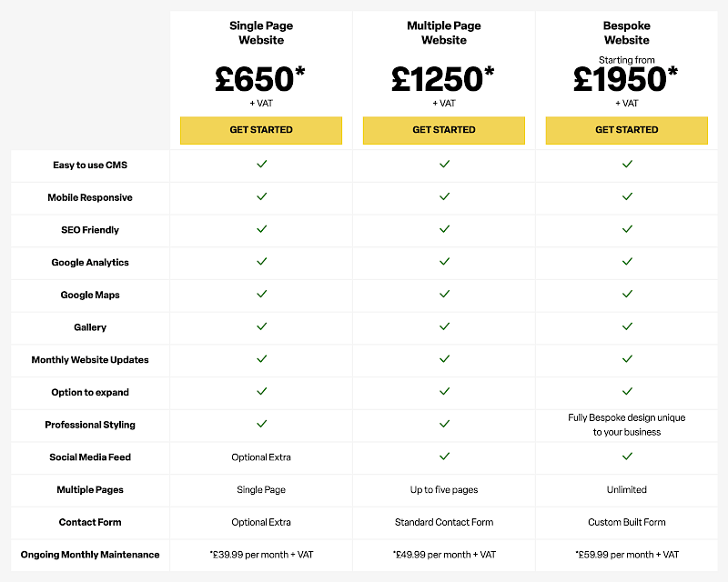Click Professional Styling checkmark in Single Page column

click(261, 424)
